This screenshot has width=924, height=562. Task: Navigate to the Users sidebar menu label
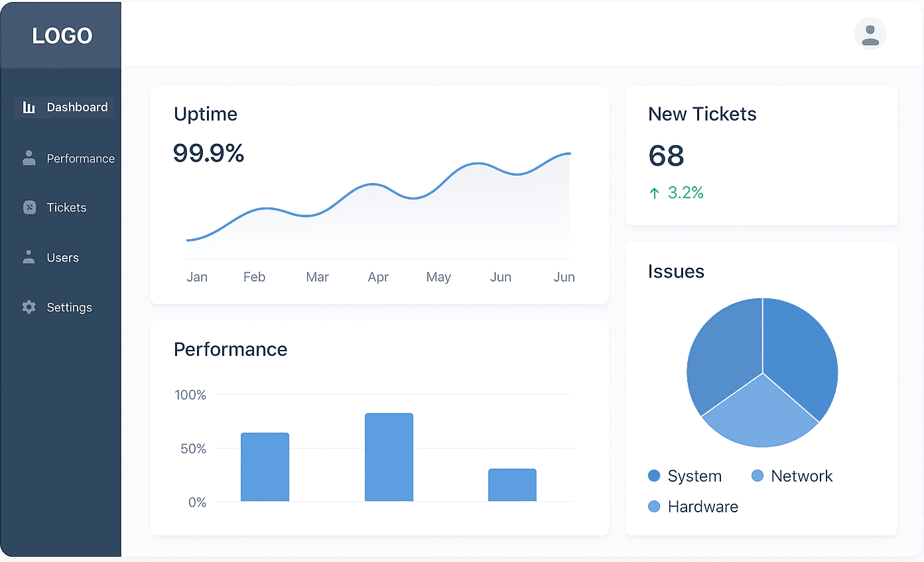coord(62,258)
